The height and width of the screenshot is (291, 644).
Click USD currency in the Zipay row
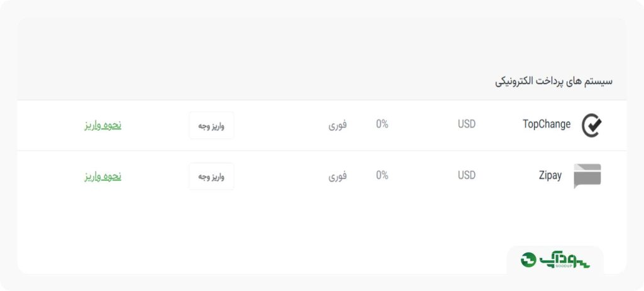[x=467, y=175]
